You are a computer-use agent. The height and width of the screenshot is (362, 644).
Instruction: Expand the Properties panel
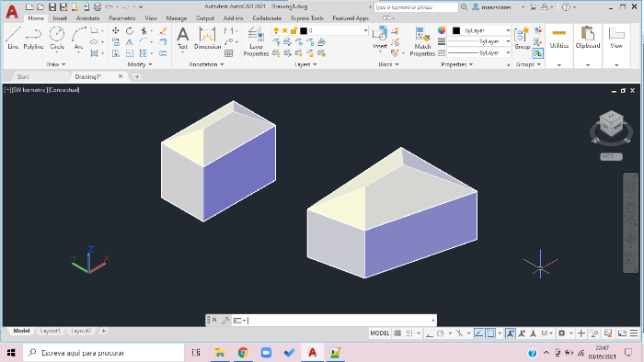coord(456,64)
